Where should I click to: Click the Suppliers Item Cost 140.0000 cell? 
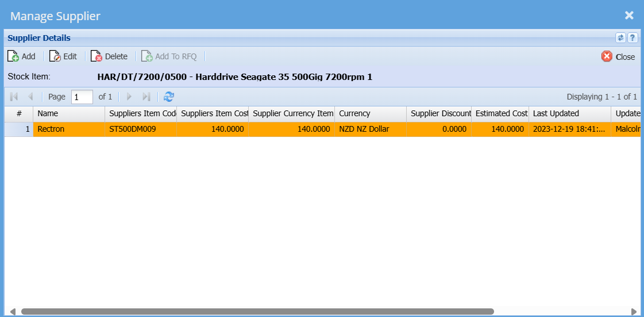pos(213,129)
